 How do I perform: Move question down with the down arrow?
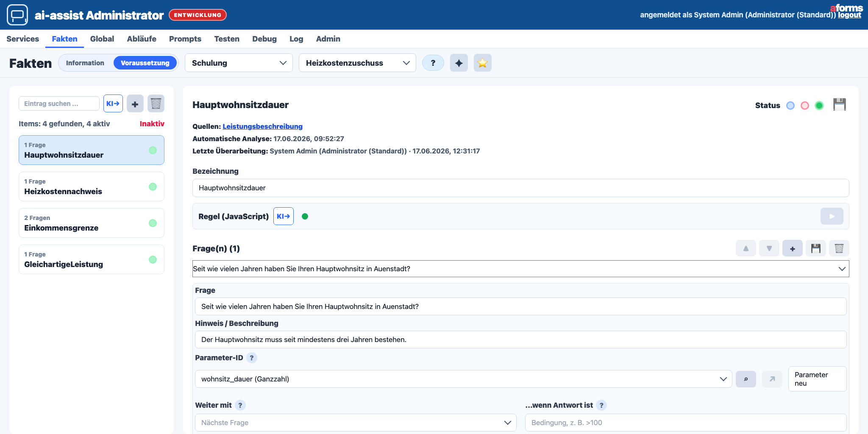[769, 248]
